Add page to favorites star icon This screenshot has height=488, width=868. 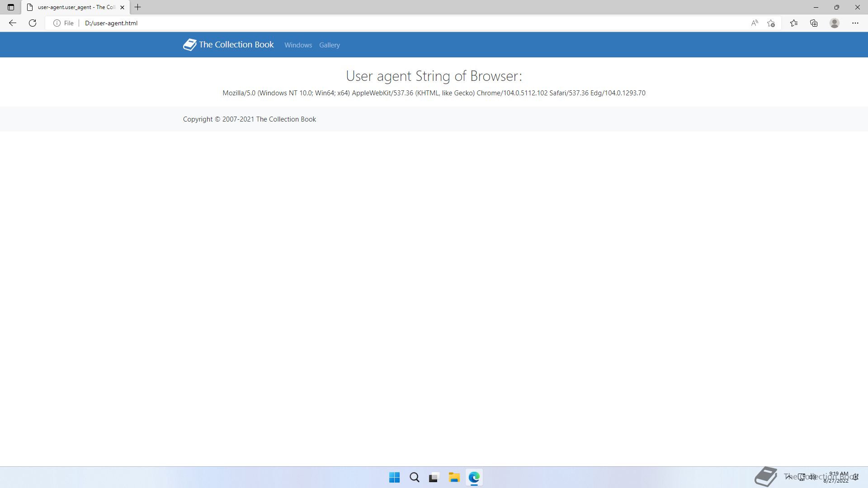click(771, 23)
